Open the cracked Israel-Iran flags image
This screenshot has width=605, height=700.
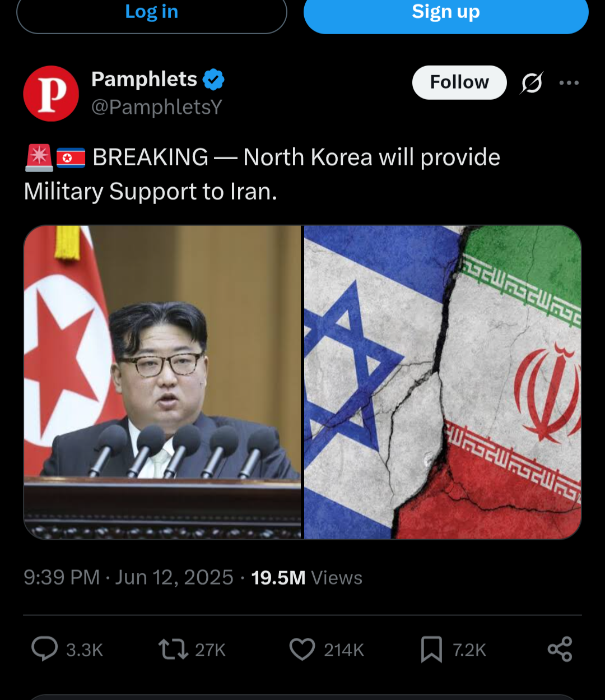[x=443, y=382]
